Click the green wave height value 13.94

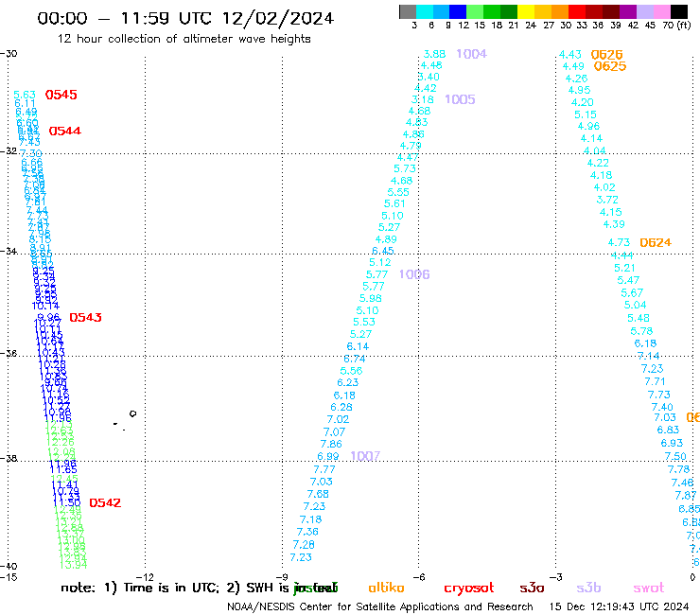(73, 565)
